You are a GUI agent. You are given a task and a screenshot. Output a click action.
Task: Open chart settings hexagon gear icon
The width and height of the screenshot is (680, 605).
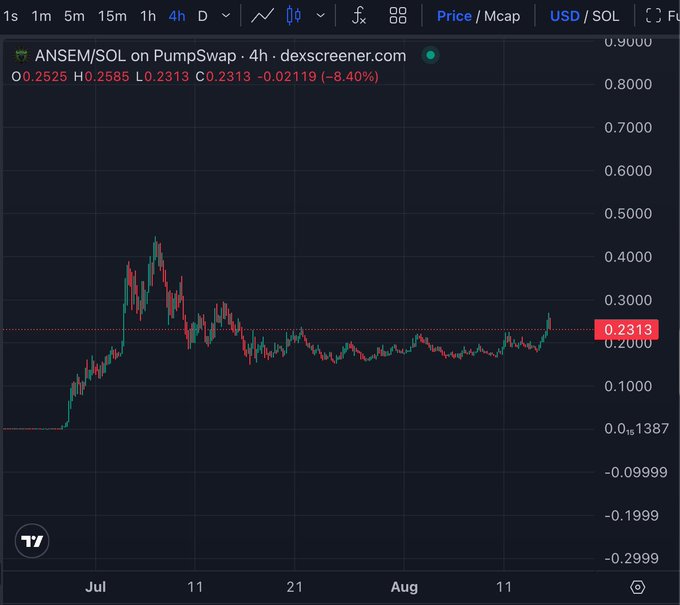638,587
